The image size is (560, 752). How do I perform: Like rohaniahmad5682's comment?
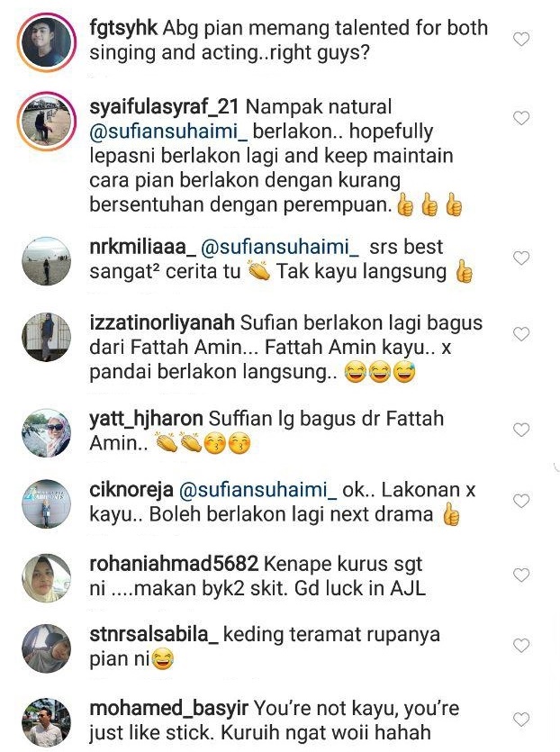(x=521, y=575)
